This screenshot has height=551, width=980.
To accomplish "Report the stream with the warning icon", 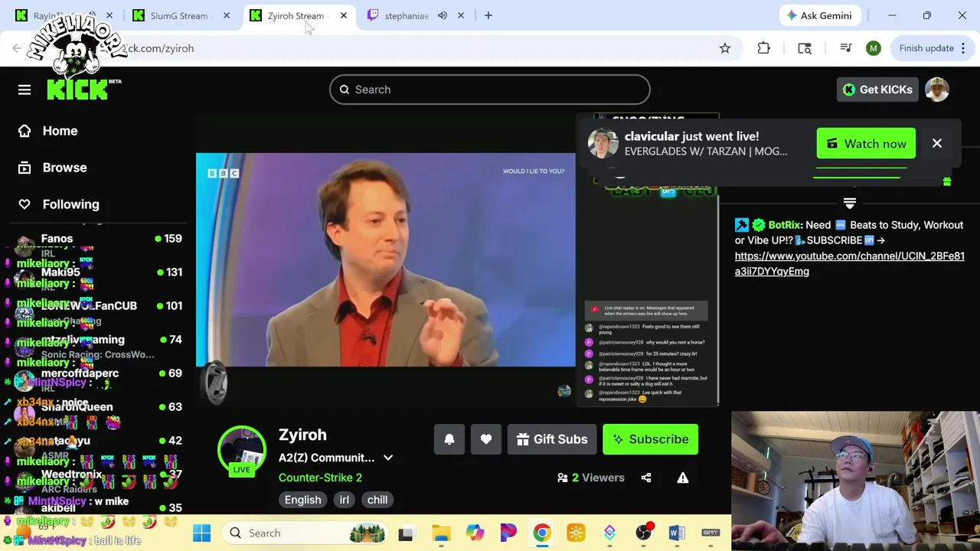I will pyautogui.click(x=683, y=478).
